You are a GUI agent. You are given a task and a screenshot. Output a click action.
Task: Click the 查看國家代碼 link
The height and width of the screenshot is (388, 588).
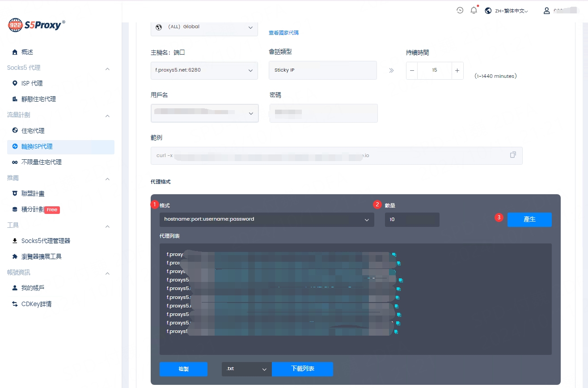click(x=283, y=33)
